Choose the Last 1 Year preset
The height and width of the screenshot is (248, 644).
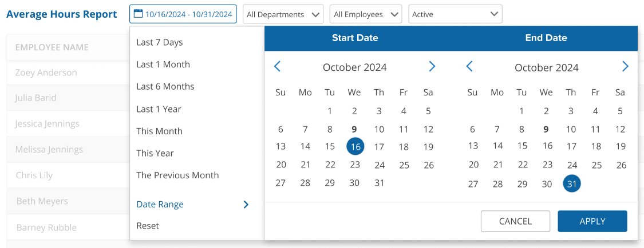(x=159, y=109)
